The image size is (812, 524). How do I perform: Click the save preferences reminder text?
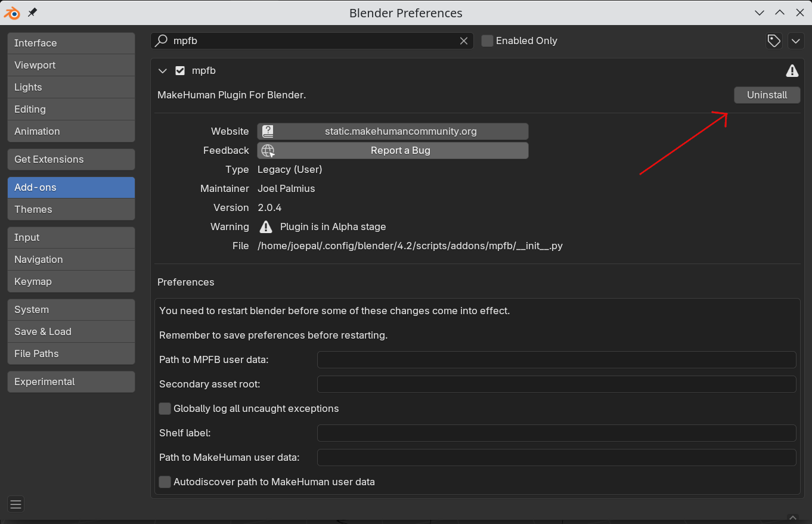coord(274,335)
